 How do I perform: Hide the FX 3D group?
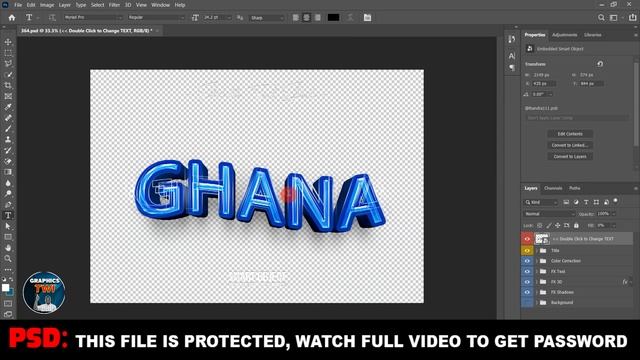[x=527, y=282]
